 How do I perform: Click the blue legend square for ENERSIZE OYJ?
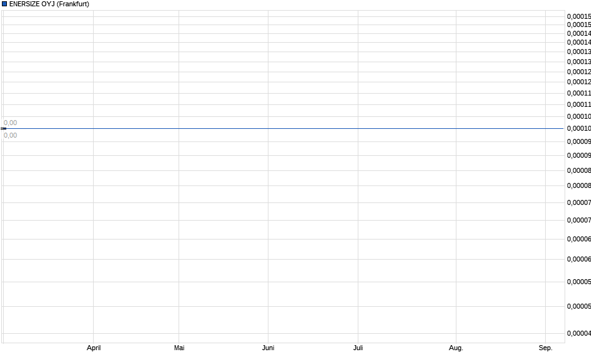click(x=4, y=4)
